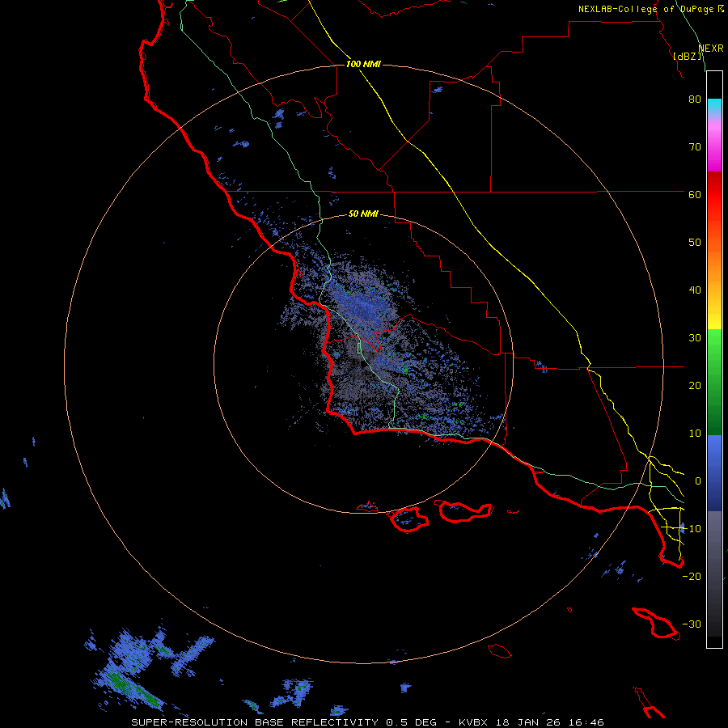Pick the red segment of the color bar
The image size is (728, 728).
[714, 195]
